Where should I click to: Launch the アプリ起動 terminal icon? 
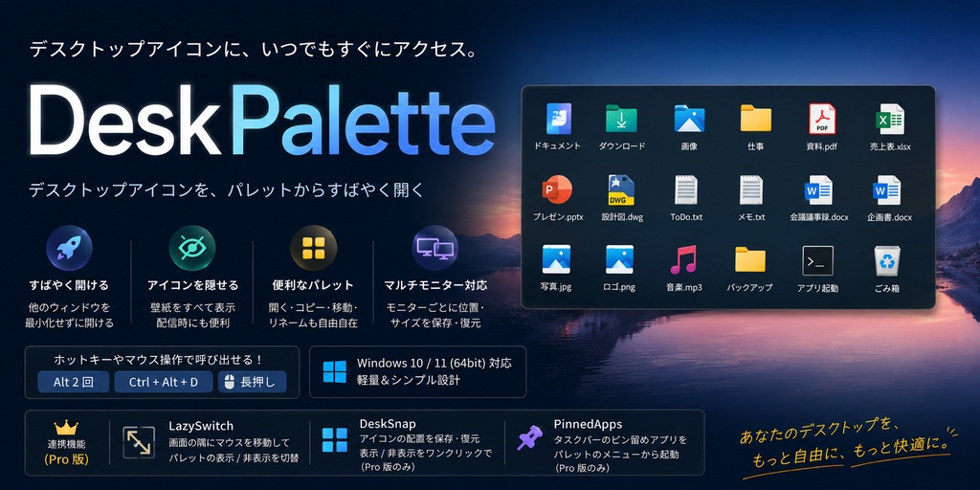(817, 260)
